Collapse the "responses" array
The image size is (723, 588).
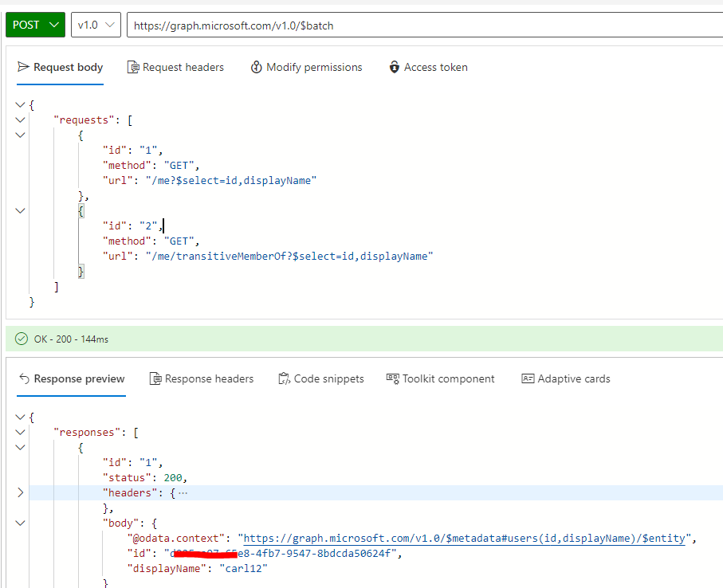(20, 433)
